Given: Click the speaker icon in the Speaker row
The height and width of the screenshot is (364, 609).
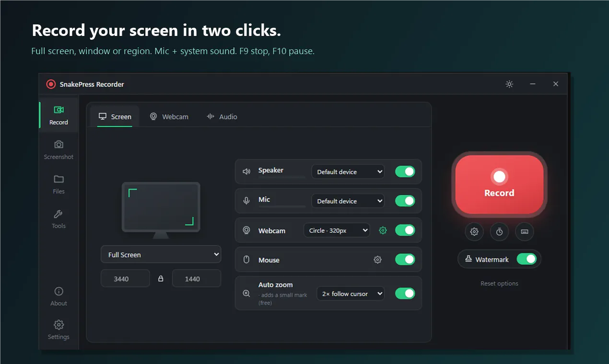Looking at the screenshot, I should click(246, 171).
